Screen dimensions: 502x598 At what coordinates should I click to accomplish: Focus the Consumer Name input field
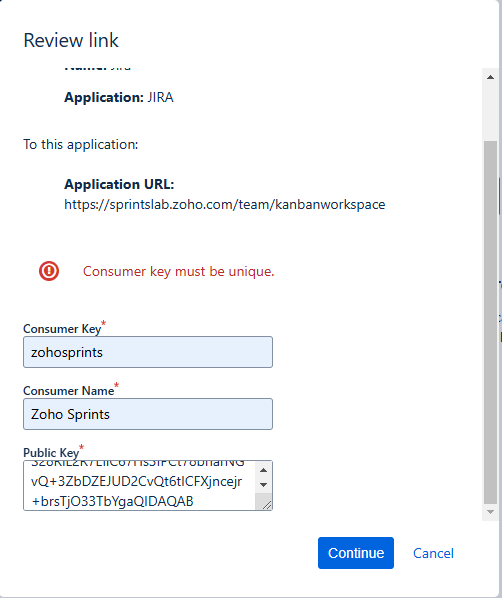point(148,414)
